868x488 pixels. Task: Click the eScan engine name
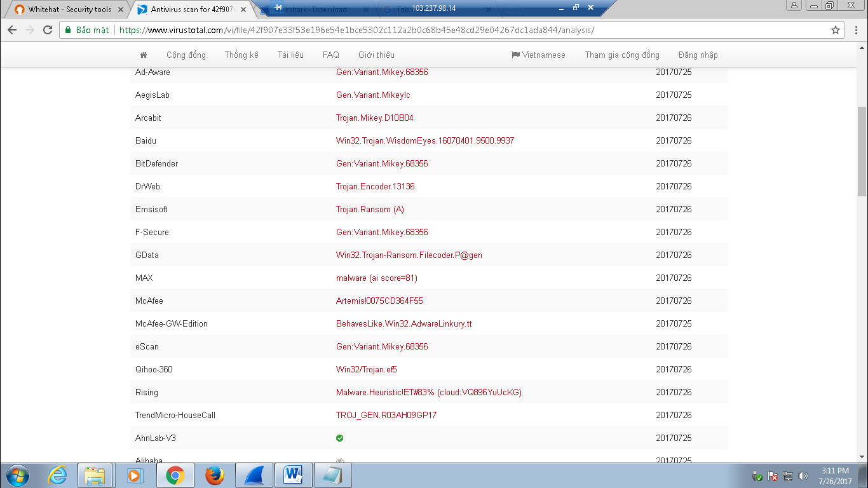[x=147, y=346]
